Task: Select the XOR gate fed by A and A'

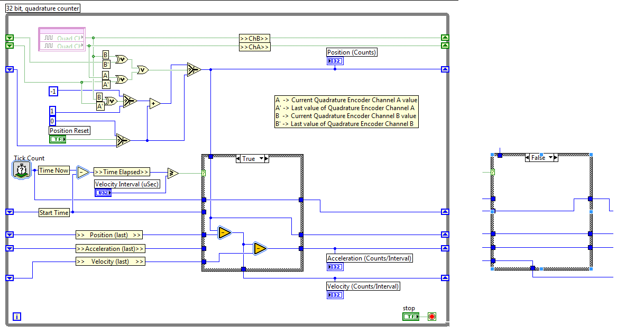Action: pyautogui.click(x=121, y=79)
